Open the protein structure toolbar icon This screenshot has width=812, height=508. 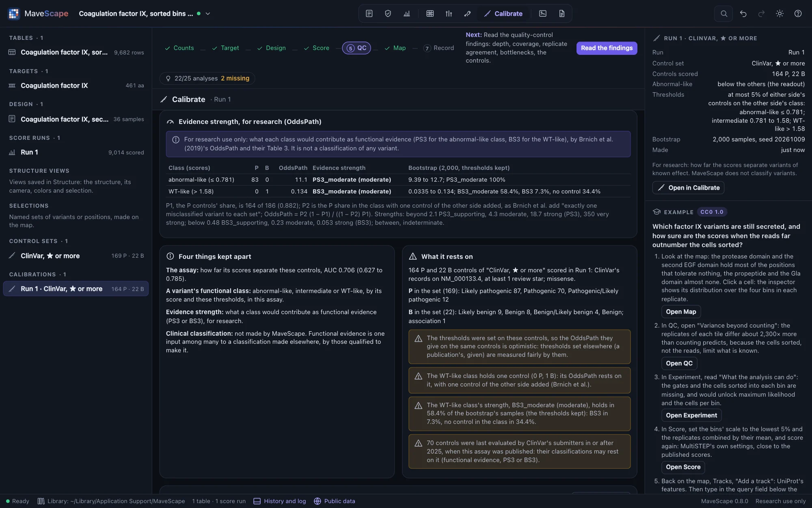[467, 13]
